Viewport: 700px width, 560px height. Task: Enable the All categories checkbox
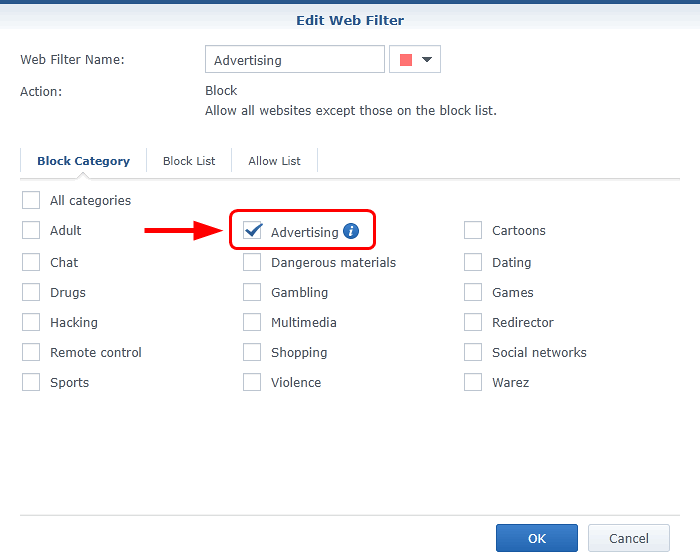31,200
